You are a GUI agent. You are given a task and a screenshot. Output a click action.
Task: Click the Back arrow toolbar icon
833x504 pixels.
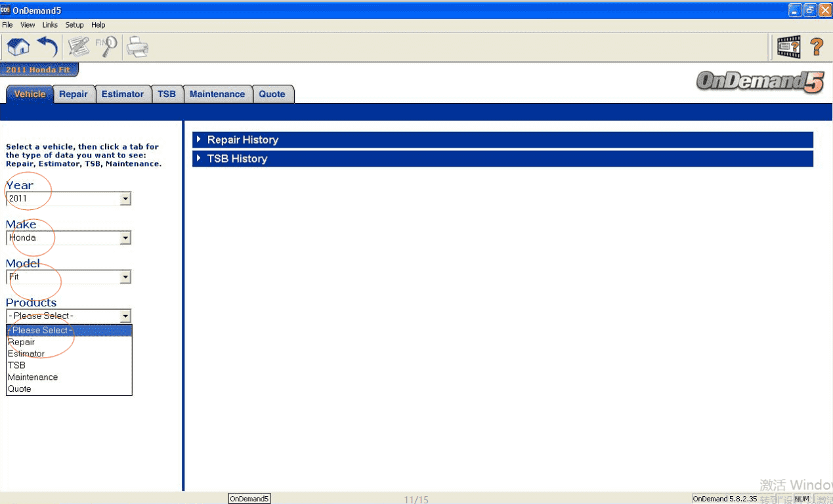(47, 47)
